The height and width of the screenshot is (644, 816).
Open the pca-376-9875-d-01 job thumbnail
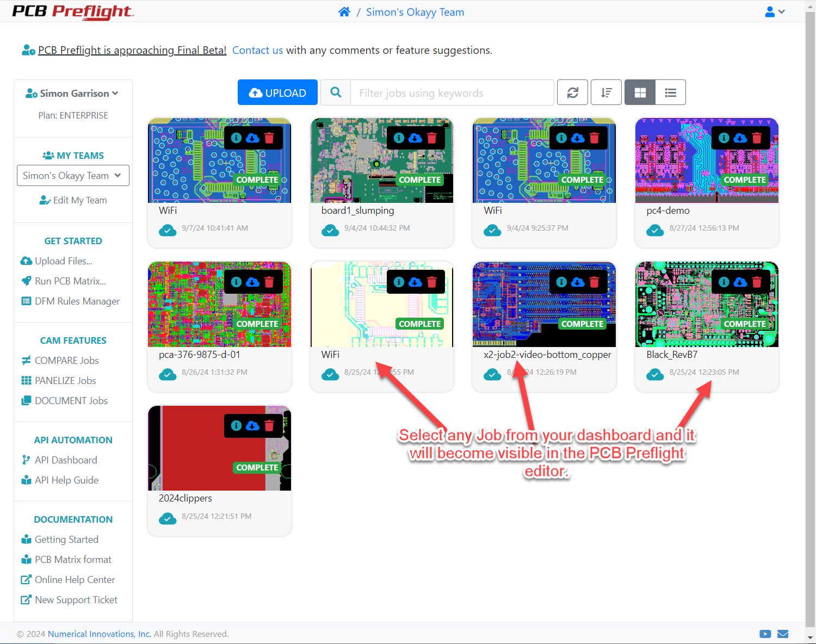point(220,305)
